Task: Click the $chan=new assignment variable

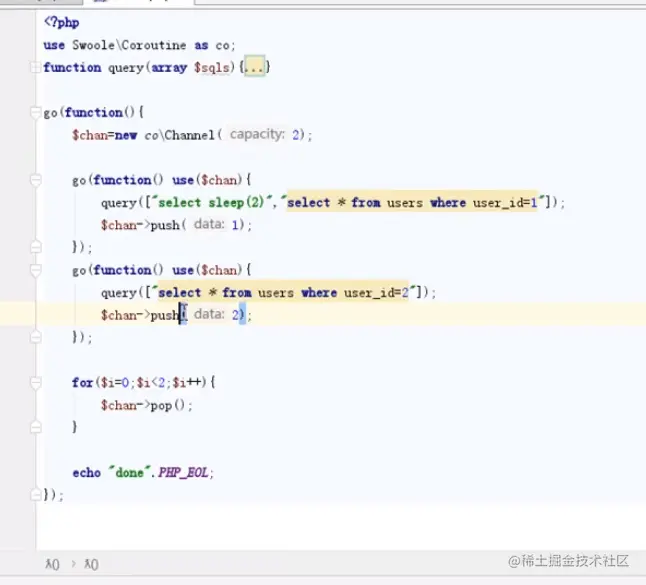Action: click(x=90, y=135)
